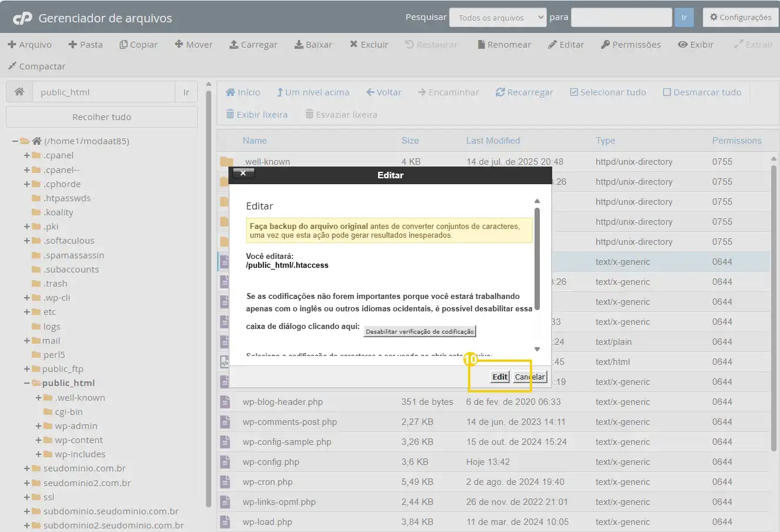Click the Copiar toolbar button
The height and width of the screenshot is (532, 780).
tap(138, 45)
